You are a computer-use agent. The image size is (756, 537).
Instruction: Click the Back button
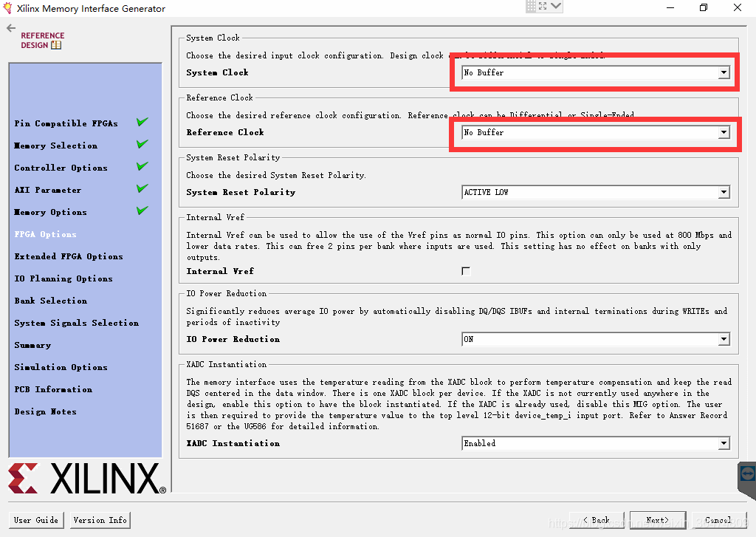click(597, 520)
